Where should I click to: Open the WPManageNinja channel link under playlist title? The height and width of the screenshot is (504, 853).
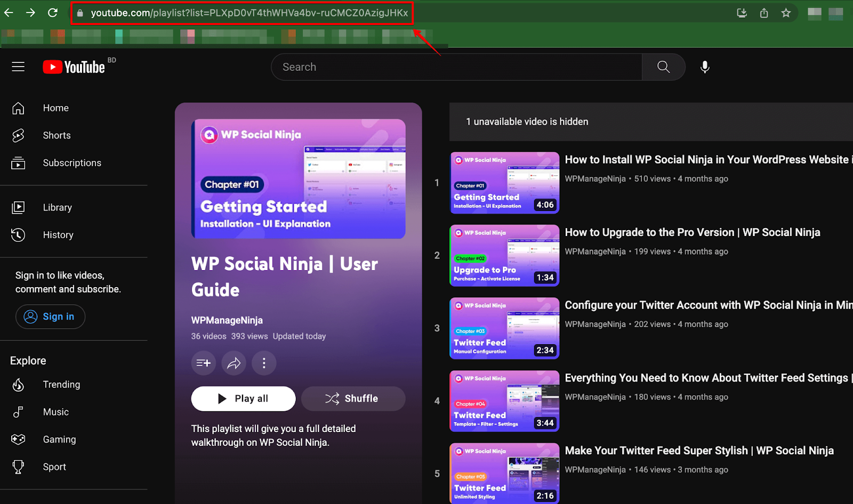click(x=227, y=320)
